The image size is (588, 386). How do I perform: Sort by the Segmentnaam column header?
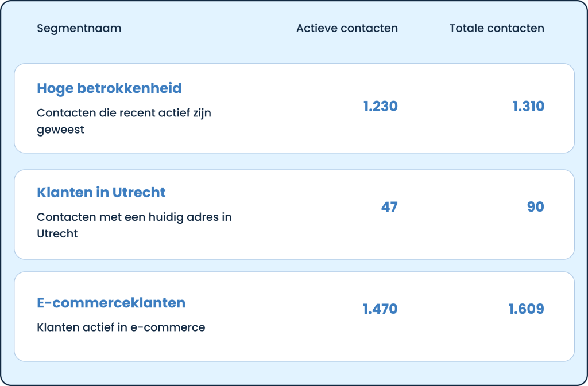tap(79, 28)
